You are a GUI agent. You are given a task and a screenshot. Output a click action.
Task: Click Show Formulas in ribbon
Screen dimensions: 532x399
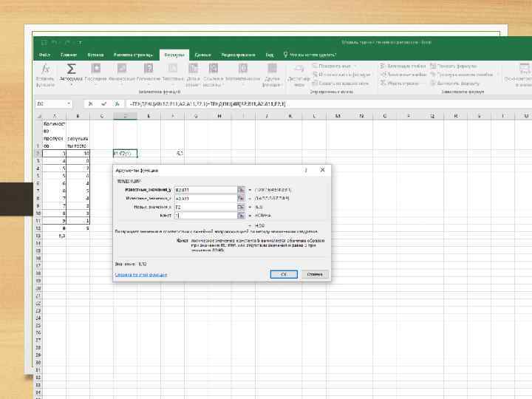(454, 66)
